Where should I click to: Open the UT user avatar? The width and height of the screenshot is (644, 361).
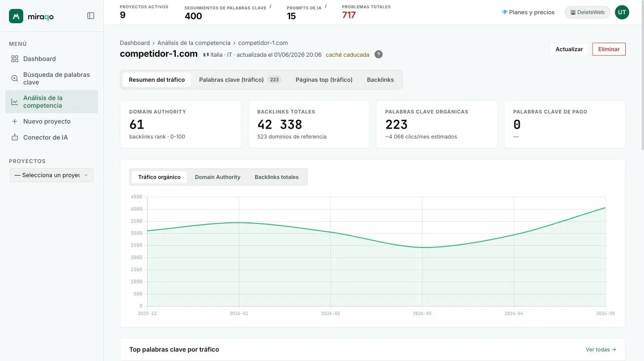point(622,12)
